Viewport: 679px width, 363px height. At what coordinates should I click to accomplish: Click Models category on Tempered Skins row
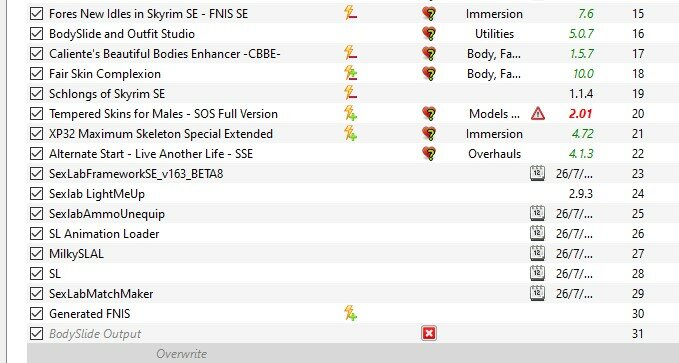[494, 113]
